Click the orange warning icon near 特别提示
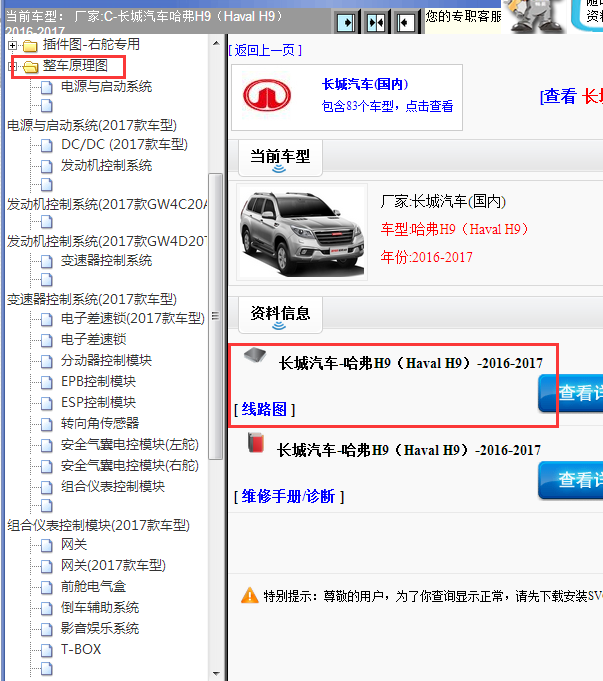Screen dimensions: 603x681 pyautogui.click(x=250, y=595)
